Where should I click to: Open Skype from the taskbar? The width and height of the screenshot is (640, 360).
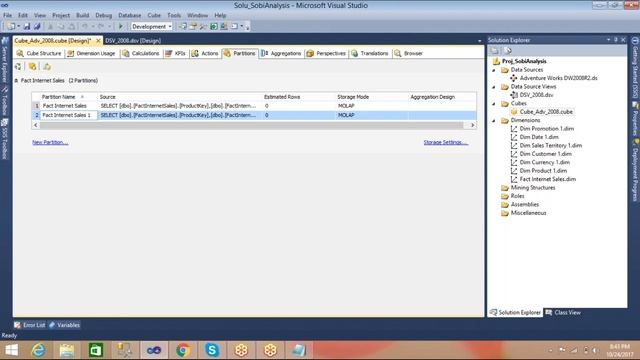tap(212, 350)
